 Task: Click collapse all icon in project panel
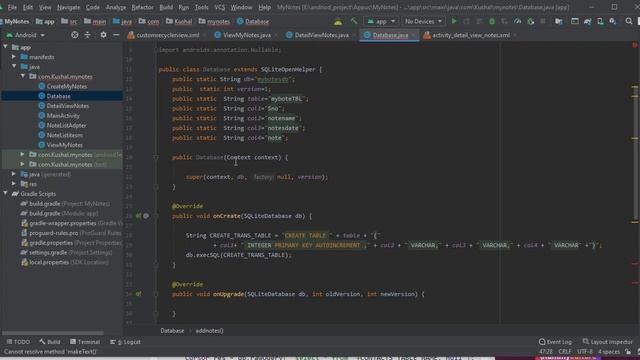tap(87, 35)
